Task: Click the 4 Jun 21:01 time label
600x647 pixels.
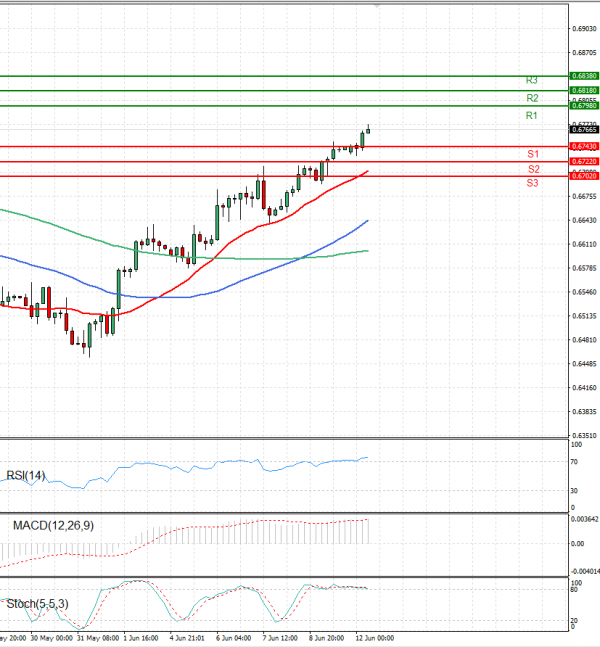Action: (x=187, y=638)
